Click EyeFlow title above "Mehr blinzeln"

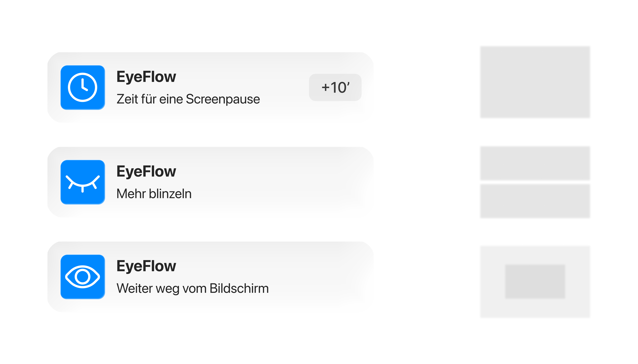(146, 171)
